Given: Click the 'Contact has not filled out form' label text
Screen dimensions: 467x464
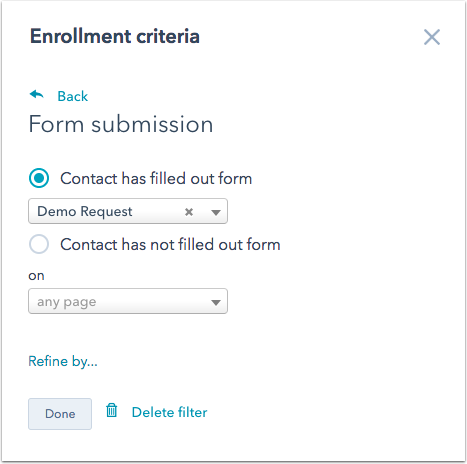Looking at the screenshot, I should click(170, 244).
